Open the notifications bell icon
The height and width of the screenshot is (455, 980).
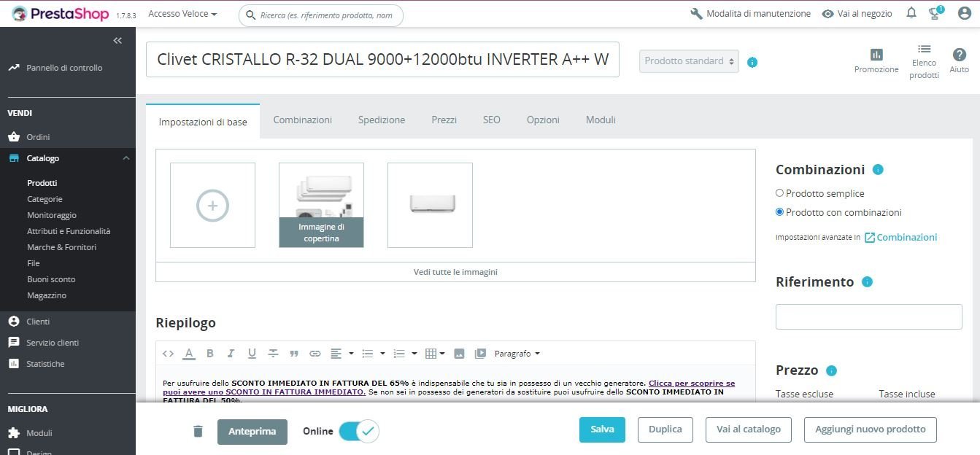(x=911, y=13)
